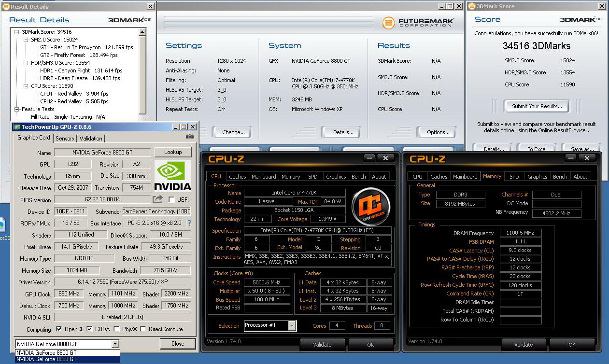Viewport: 609px width, 364px height.
Task: Select GT2 - Firefly Forest row
Action: (x=79, y=55)
